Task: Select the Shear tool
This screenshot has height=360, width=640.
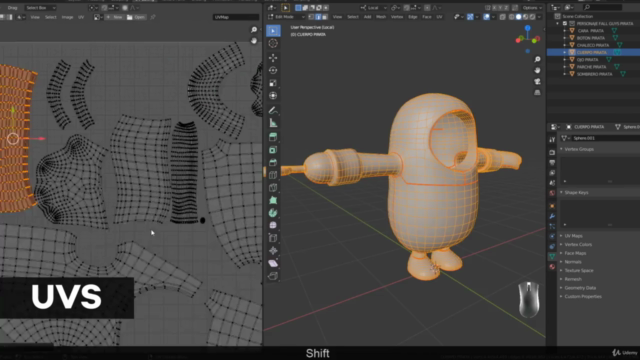Action: (273, 263)
